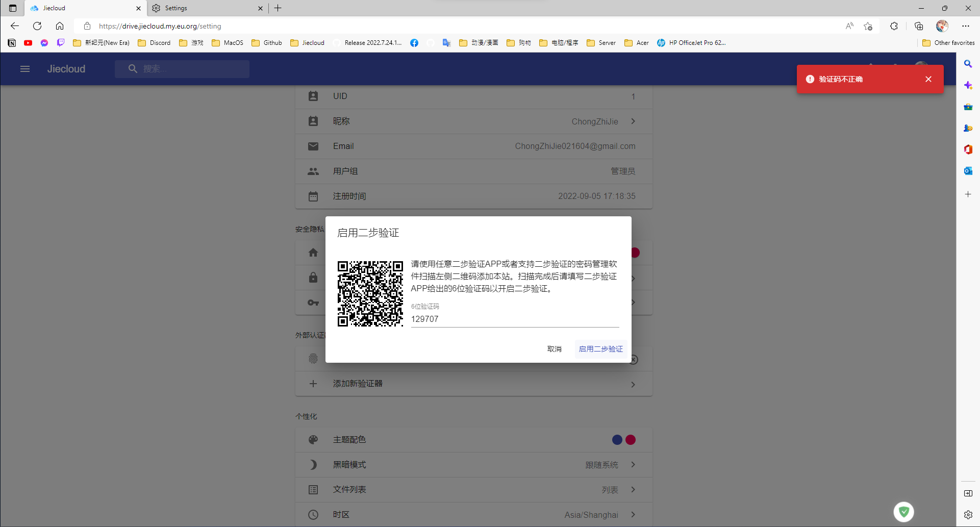This screenshot has height=527, width=980.
Task: Click the moon icon on the 黑暗模式 row
Action: pyautogui.click(x=313, y=464)
